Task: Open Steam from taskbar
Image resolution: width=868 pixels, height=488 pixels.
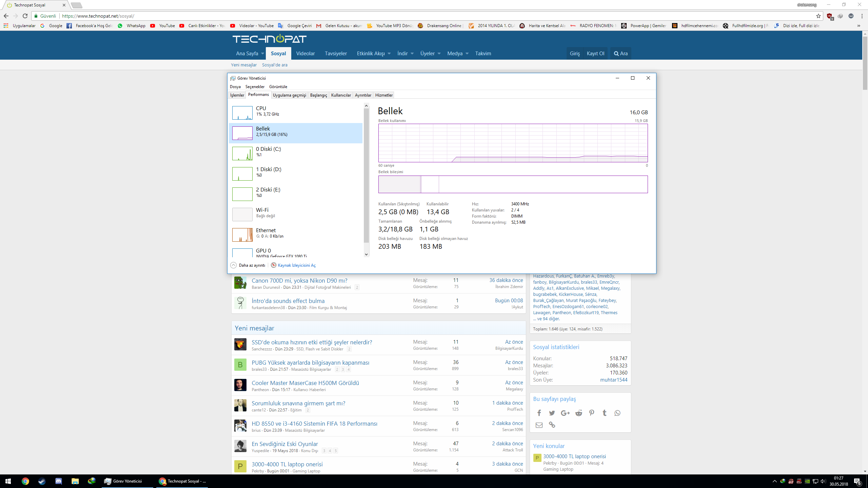Action: pos(42,481)
